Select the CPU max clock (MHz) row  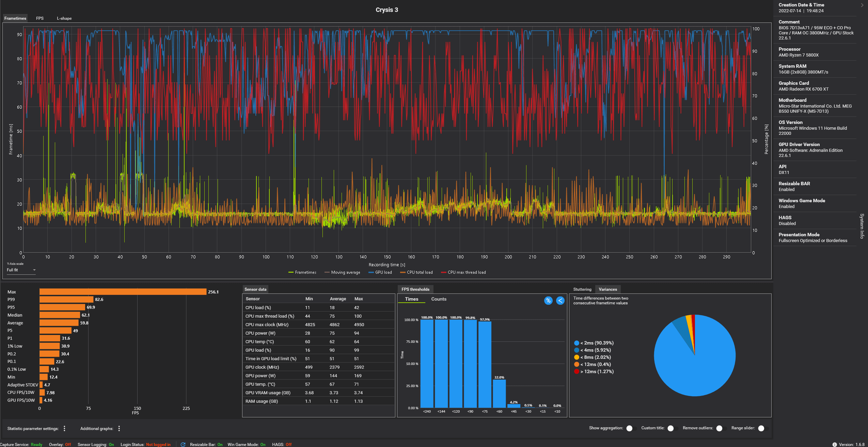[x=319, y=324]
